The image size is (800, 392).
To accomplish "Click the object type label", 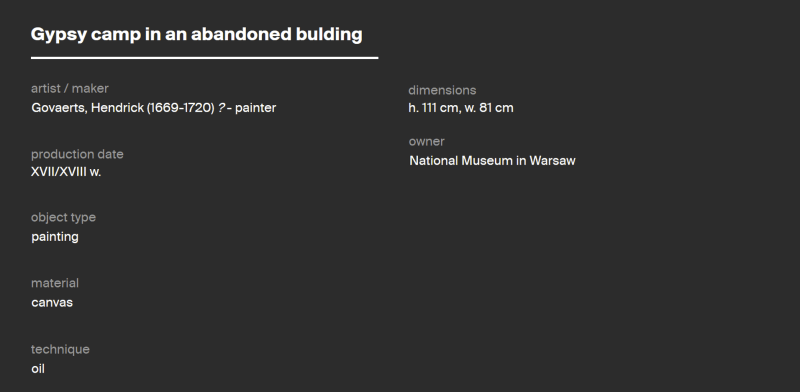I will coord(63,217).
